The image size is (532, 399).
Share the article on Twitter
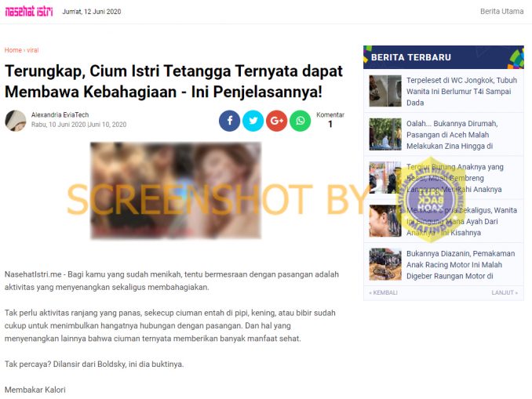(x=253, y=121)
